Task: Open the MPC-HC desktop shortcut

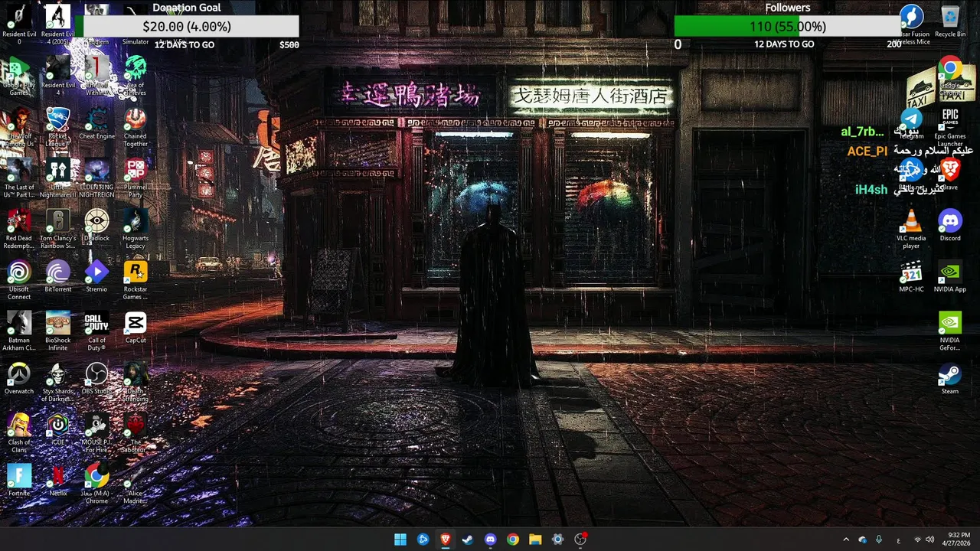Action: pos(911,276)
